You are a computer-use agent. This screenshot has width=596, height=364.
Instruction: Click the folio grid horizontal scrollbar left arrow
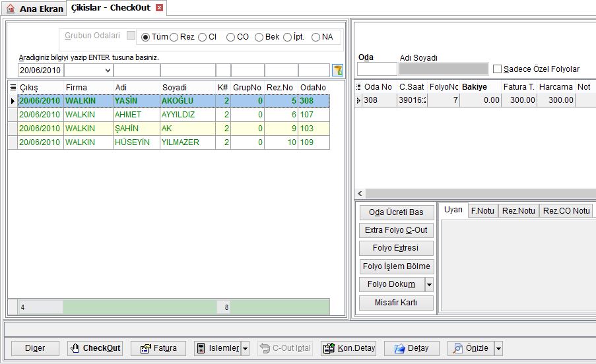[x=360, y=193]
